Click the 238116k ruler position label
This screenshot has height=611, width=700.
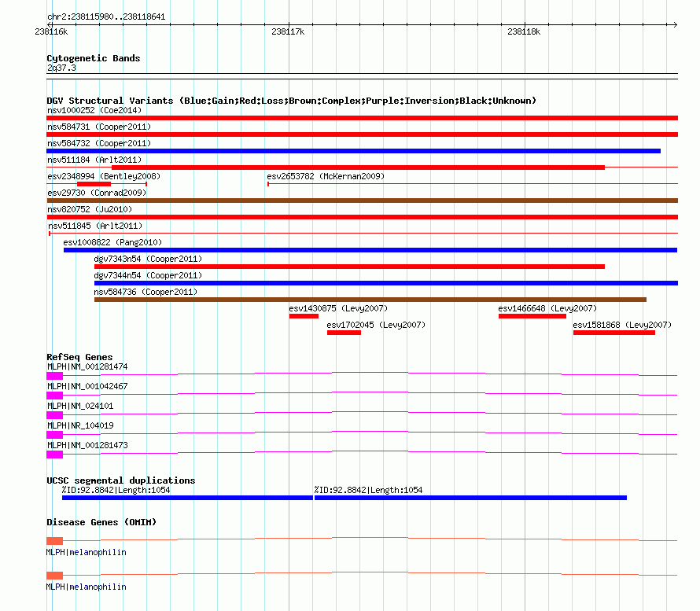51,31
